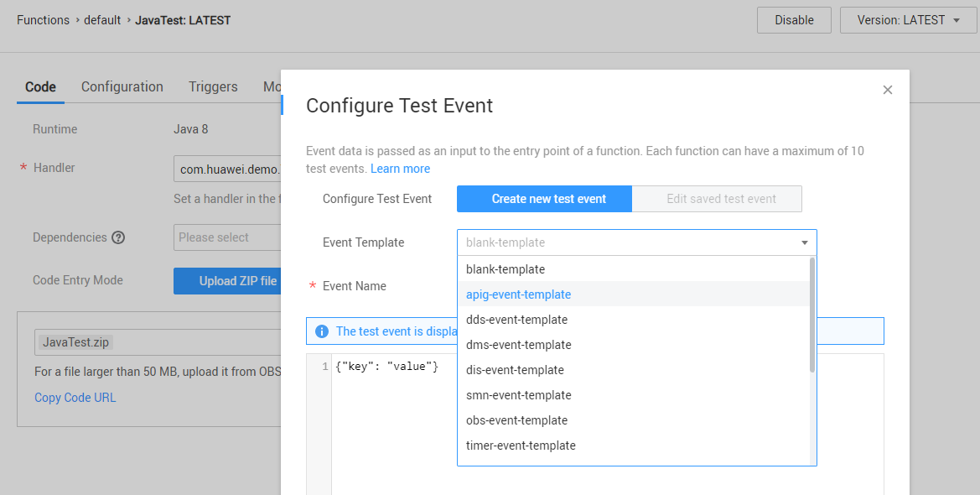
Task: Pick dis-event-template from dropdown
Action: (x=515, y=370)
